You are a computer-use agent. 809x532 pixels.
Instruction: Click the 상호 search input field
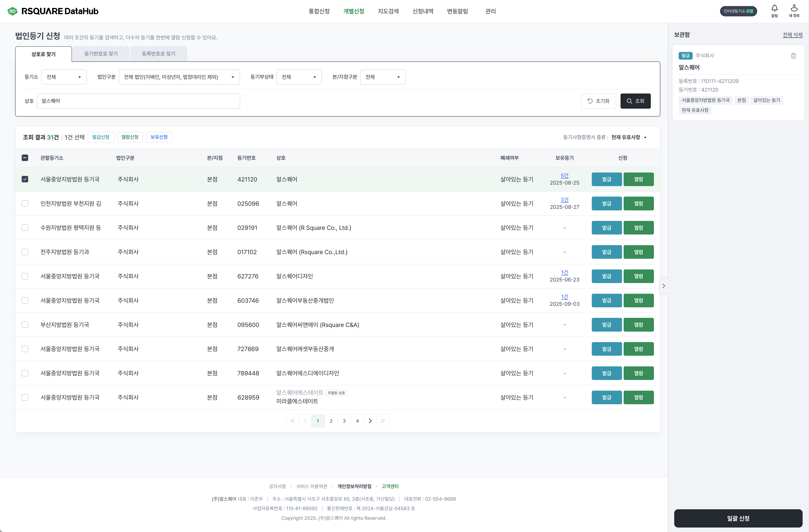point(138,101)
